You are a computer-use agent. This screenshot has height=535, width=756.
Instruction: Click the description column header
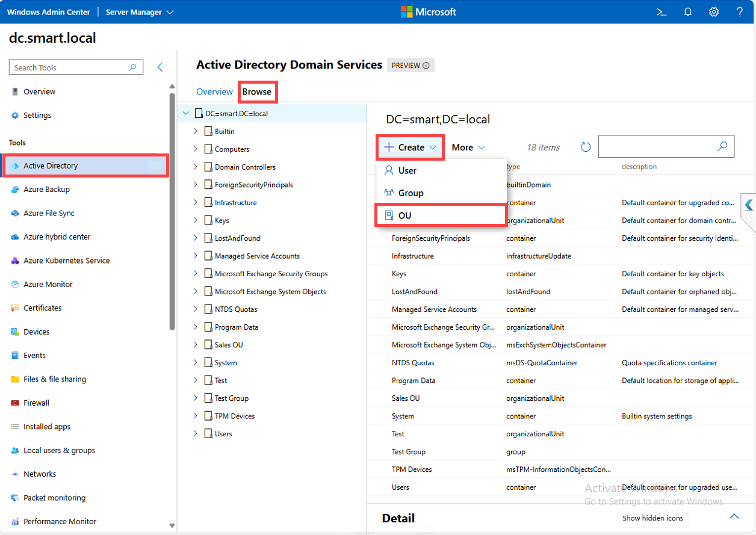tap(639, 167)
